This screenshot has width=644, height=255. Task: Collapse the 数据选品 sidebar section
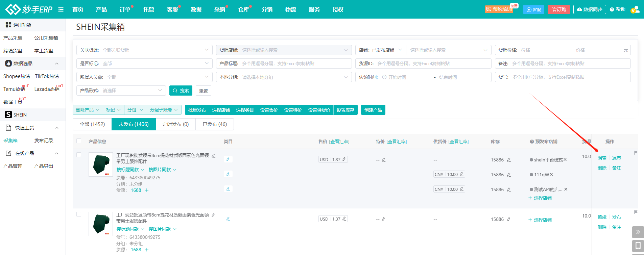(x=56, y=63)
